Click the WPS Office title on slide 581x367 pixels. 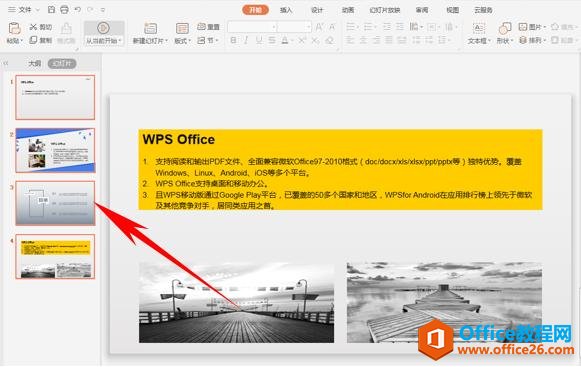(x=179, y=139)
